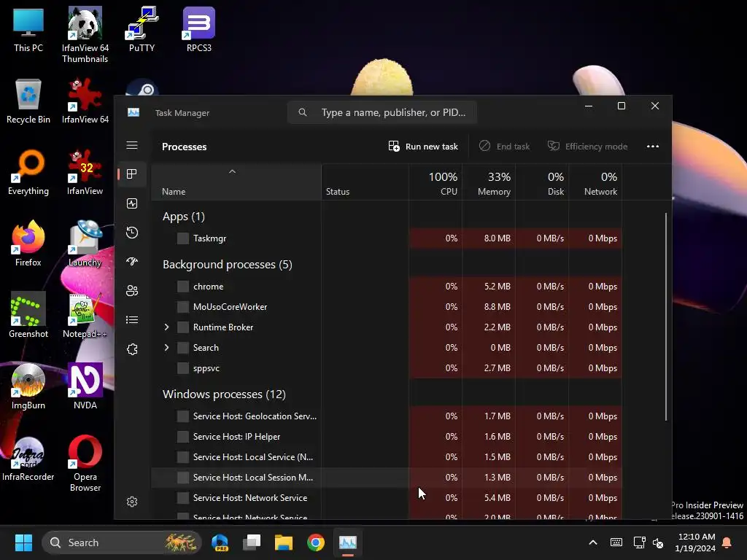Click Windows processes (12) group header

click(224, 394)
